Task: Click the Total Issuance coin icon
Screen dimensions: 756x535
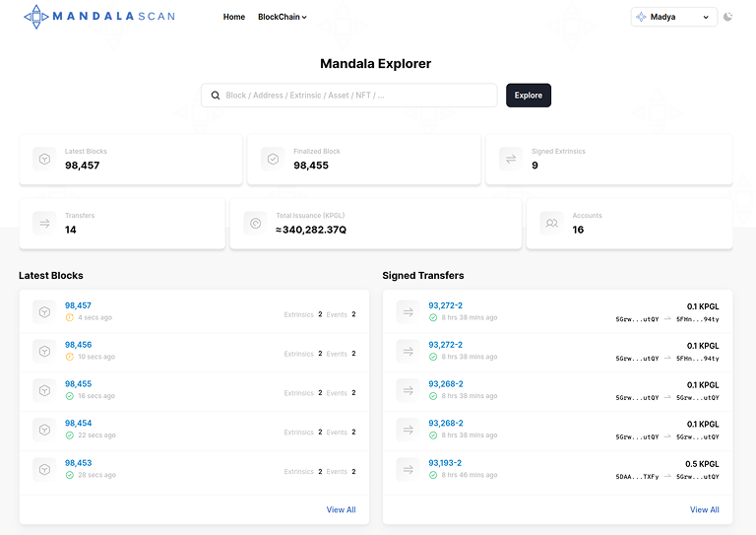Action: pyautogui.click(x=255, y=223)
